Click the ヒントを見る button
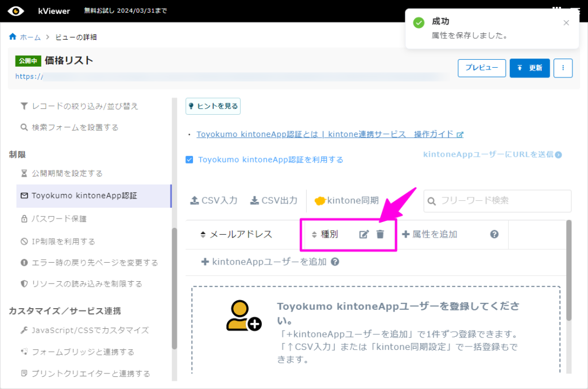Screen dimensions: 588x389 213,106
